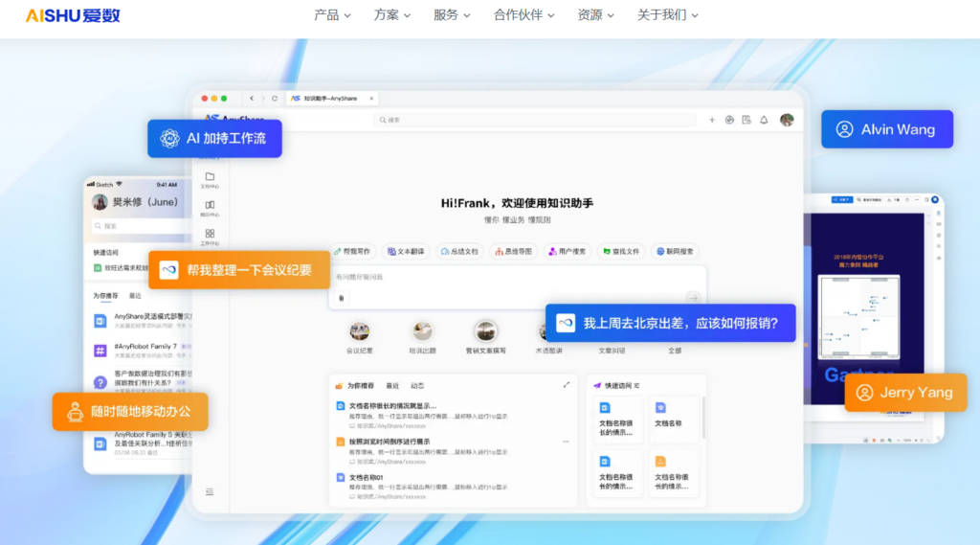The image size is (980, 545).
Task: Open 工作中心 grid icon in sidebar
Action: pyautogui.click(x=210, y=238)
